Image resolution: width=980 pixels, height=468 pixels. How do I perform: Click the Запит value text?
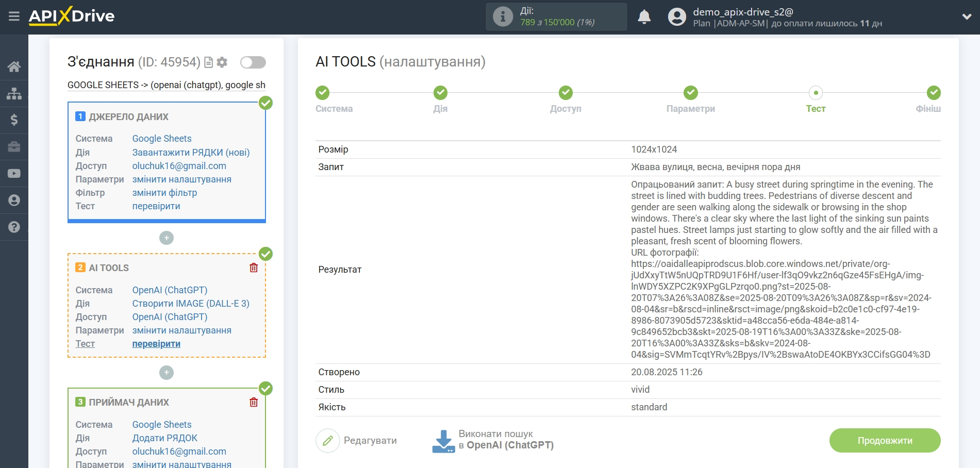(x=716, y=167)
